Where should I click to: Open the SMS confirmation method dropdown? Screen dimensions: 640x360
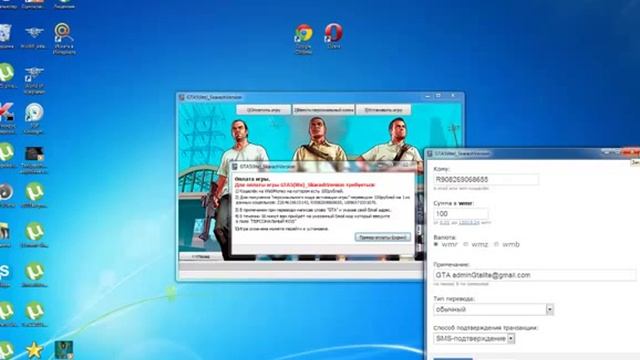474,339
